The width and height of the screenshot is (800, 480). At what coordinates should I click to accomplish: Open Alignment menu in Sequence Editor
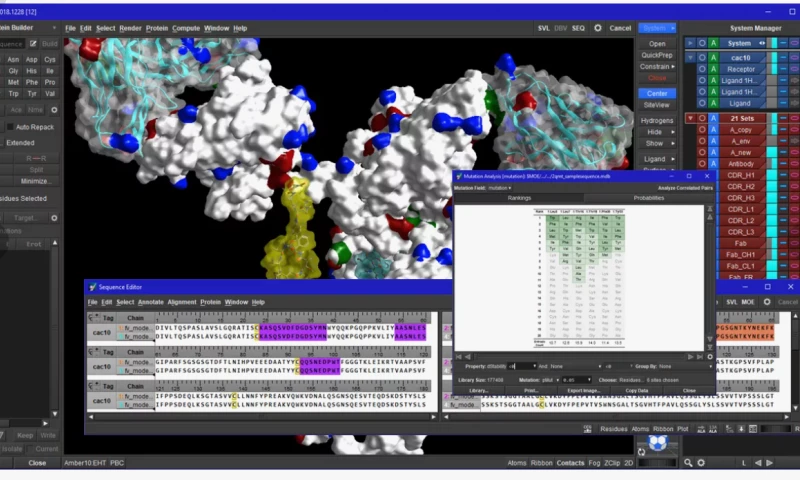pyautogui.click(x=182, y=302)
